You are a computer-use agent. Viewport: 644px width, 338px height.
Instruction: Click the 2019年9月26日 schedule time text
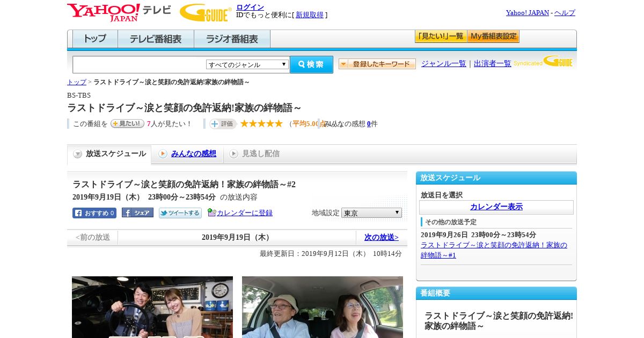[x=478, y=235]
